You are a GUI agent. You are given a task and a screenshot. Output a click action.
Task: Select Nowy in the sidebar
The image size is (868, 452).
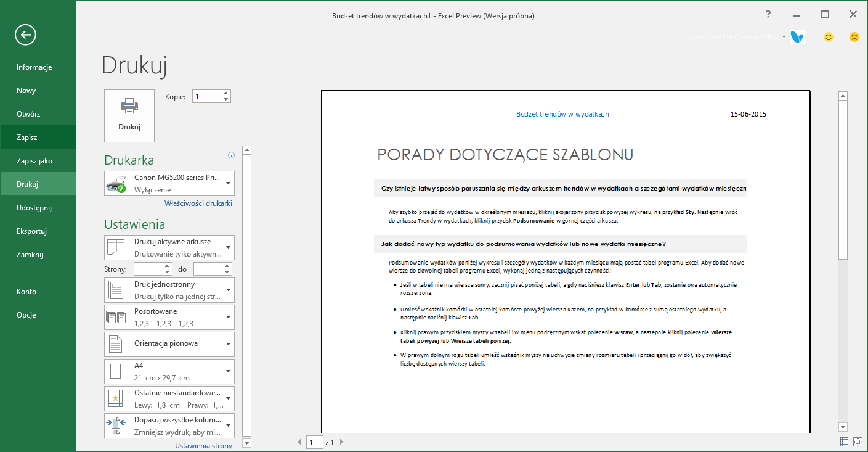[38, 91]
